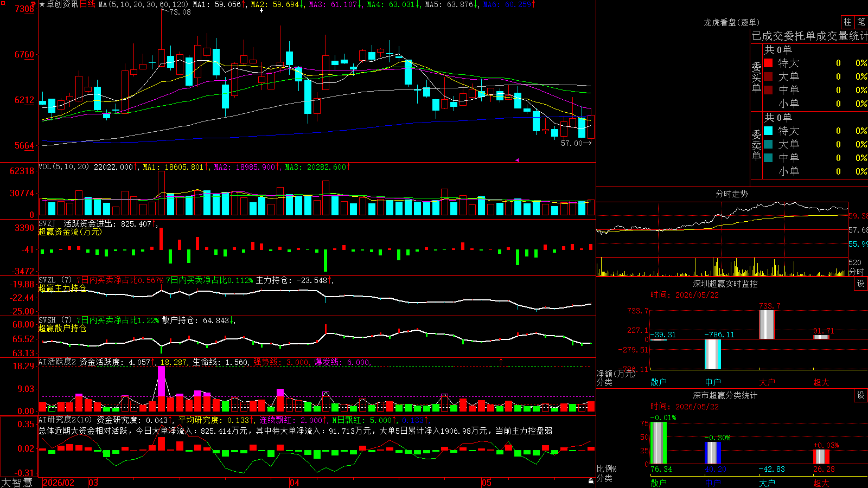Screen dimensions: 868x488
Task: Click the 大智慧 logo in the bottom-left corner
Action: pyautogui.click(x=17, y=482)
